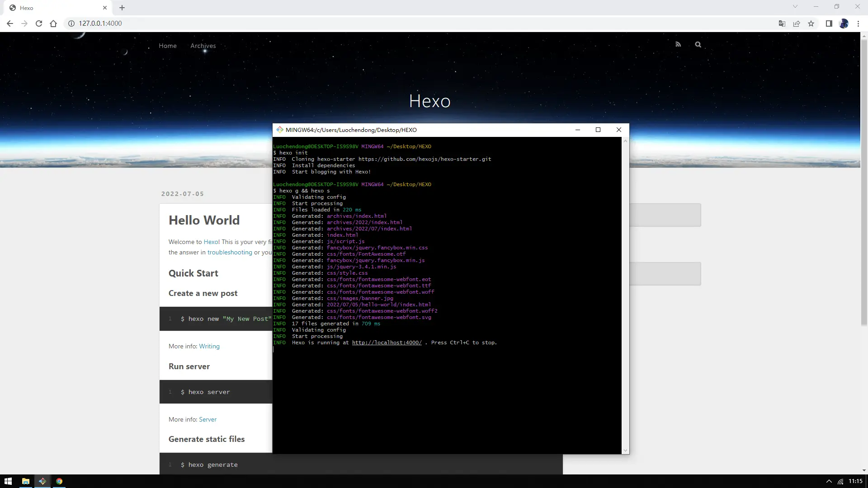The height and width of the screenshot is (488, 868).
Task: Open the Home nav link on blog
Action: [x=168, y=46]
